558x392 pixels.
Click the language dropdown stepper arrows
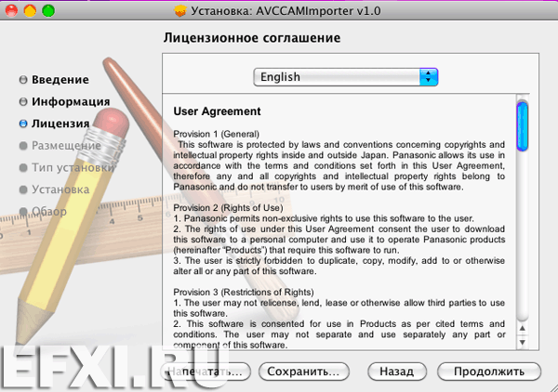[429, 77]
